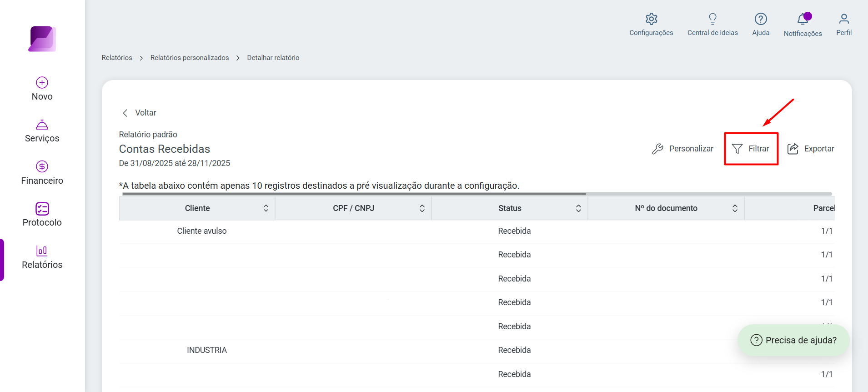This screenshot has width=868, height=392.
Task: Click the Filtrar button label
Action: pyautogui.click(x=759, y=149)
